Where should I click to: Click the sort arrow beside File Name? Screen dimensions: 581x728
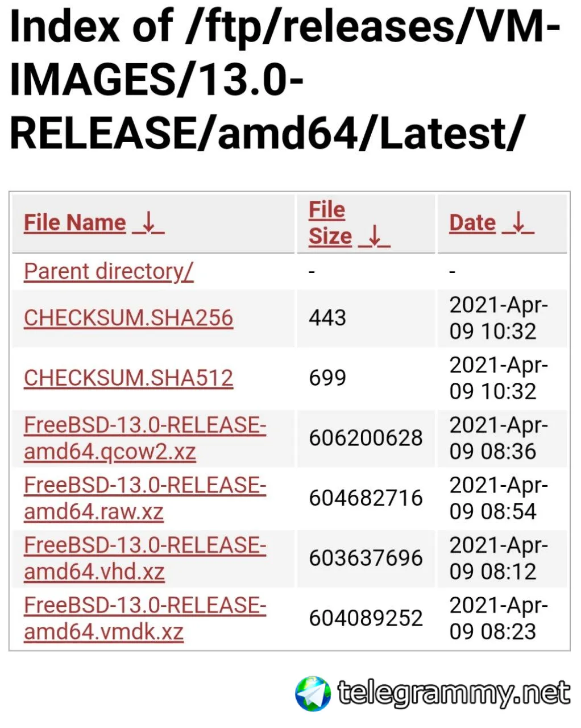pyautogui.click(x=148, y=223)
